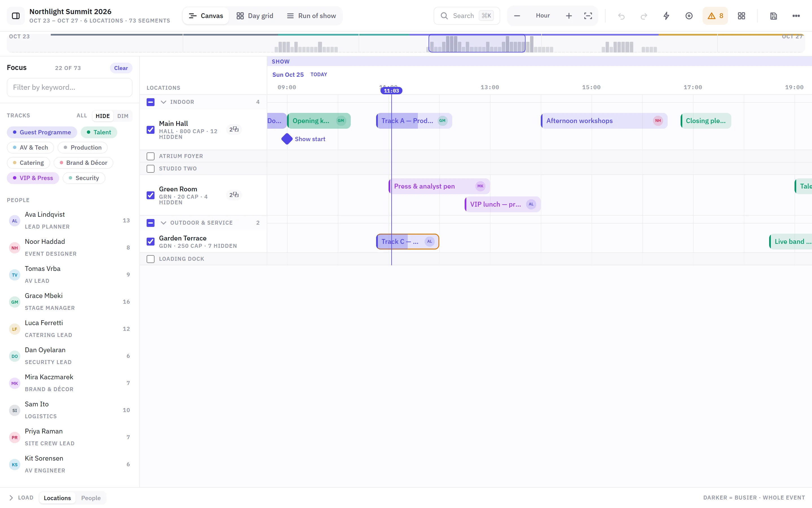The width and height of the screenshot is (812, 508).
Task: Toggle the Outdoor & Service group checkbox
Action: pyautogui.click(x=151, y=223)
